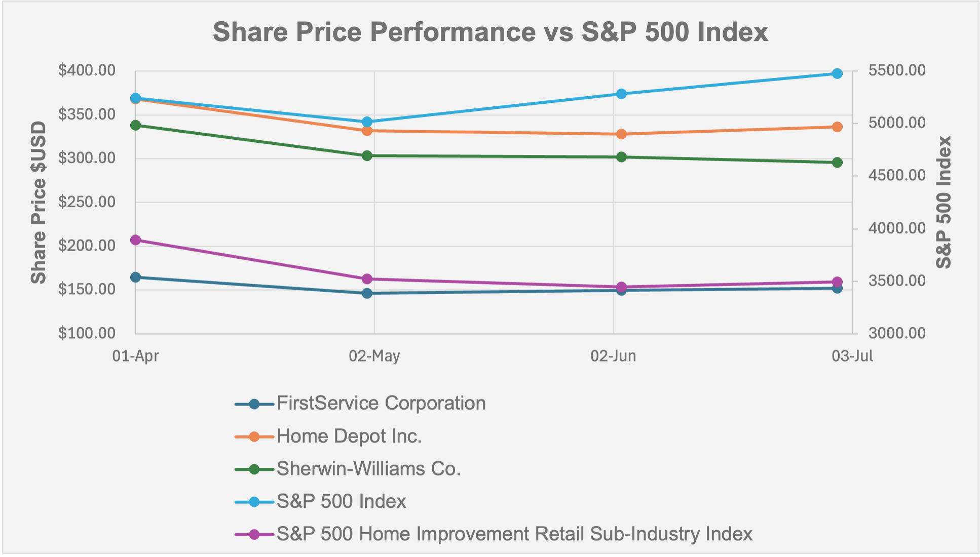The image size is (980, 557).
Task: Select the Sherwin-Williams Co. legend label
Action: pos(368,469)
